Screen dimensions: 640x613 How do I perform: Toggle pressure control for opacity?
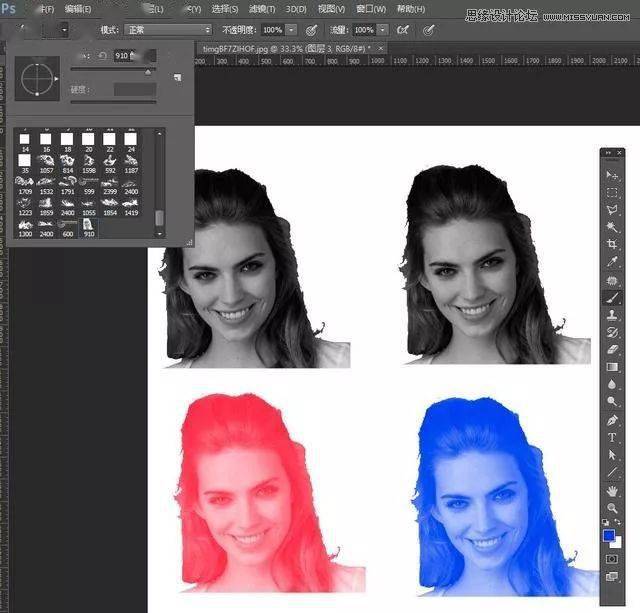click(311, 30)
